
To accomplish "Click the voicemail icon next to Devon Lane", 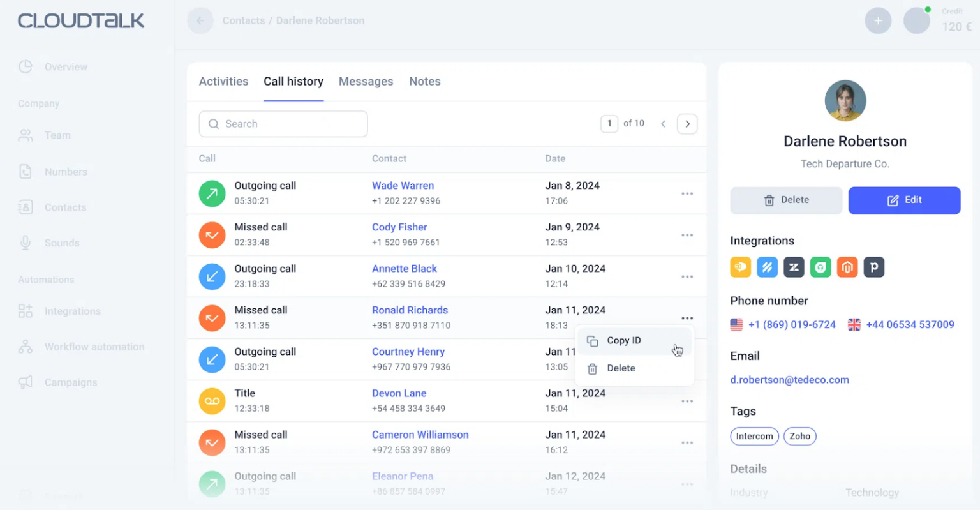I will point(212,401).
